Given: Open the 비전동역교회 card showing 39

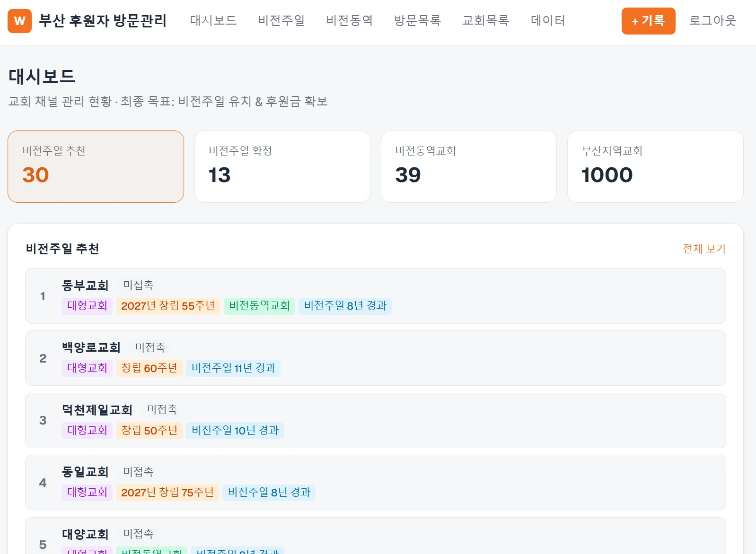Looking at the screenshot, I should (469, 166).
